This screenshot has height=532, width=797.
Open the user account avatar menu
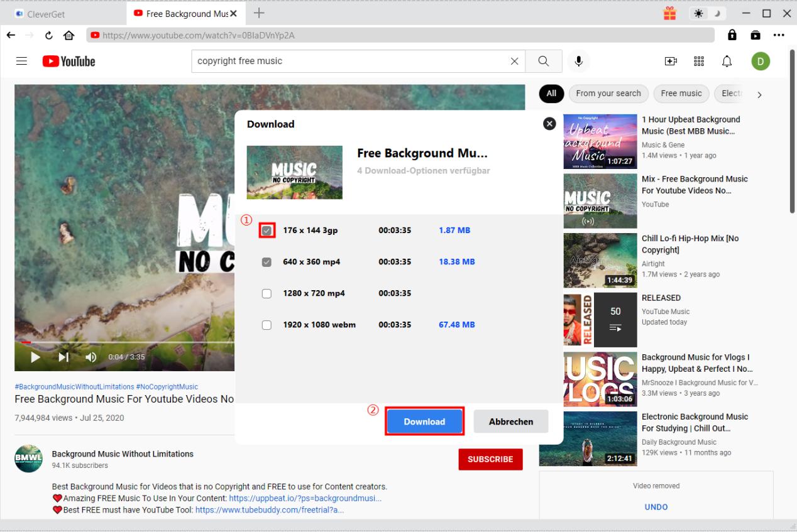(760, 61)
